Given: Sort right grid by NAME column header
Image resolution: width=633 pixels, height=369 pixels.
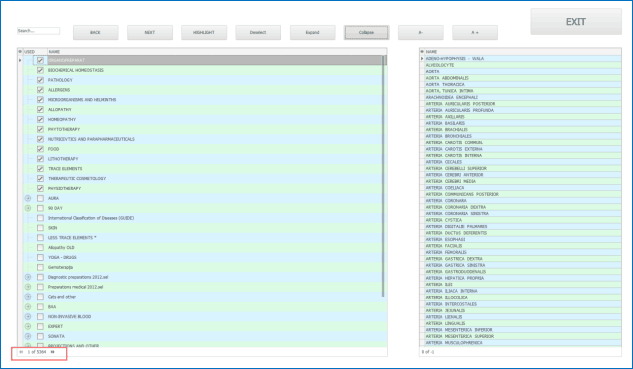Looking at the screenshot, I should [523, 52].
